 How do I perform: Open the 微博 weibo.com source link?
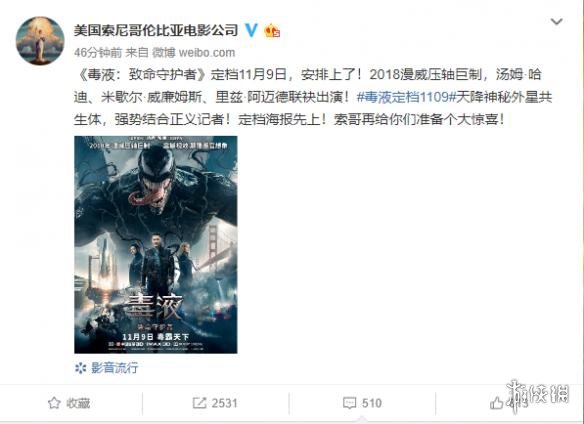pyautogui.click(x=193, y=53)
